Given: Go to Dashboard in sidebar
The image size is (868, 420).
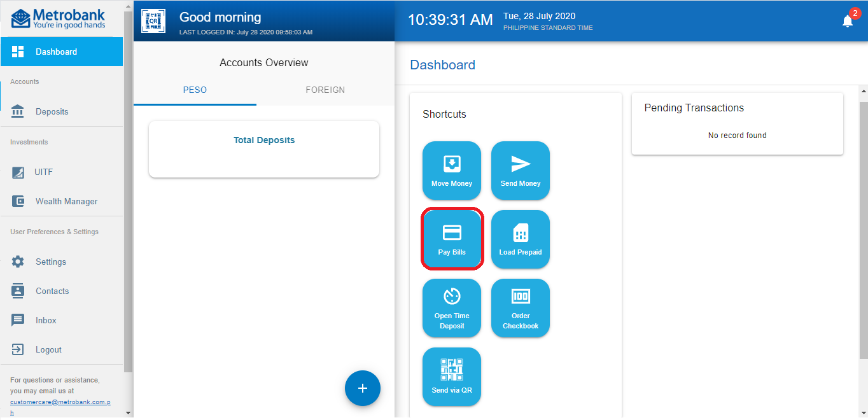Looking at the screenshot, I should [61, 52].
